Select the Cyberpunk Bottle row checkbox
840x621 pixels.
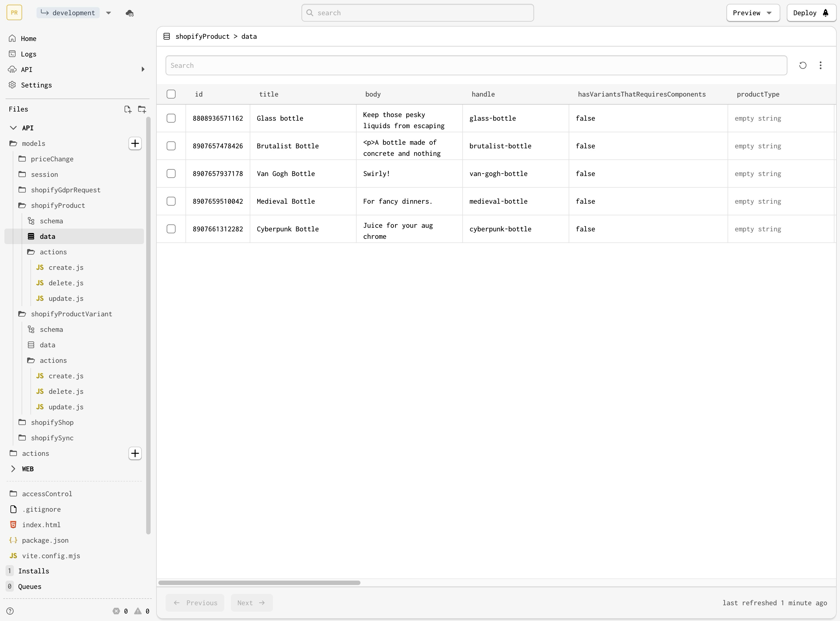pos(171,229)
